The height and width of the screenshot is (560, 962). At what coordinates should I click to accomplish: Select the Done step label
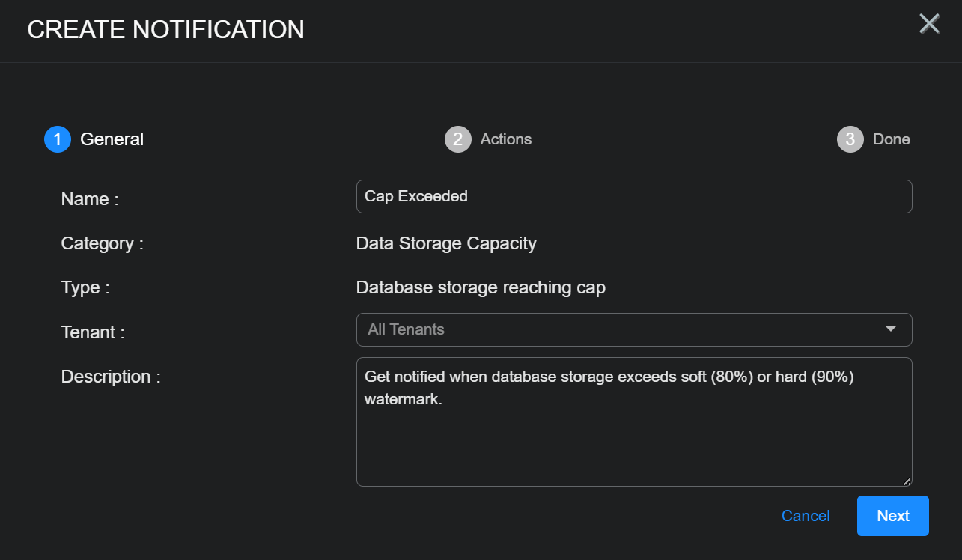tap(891, 139)
